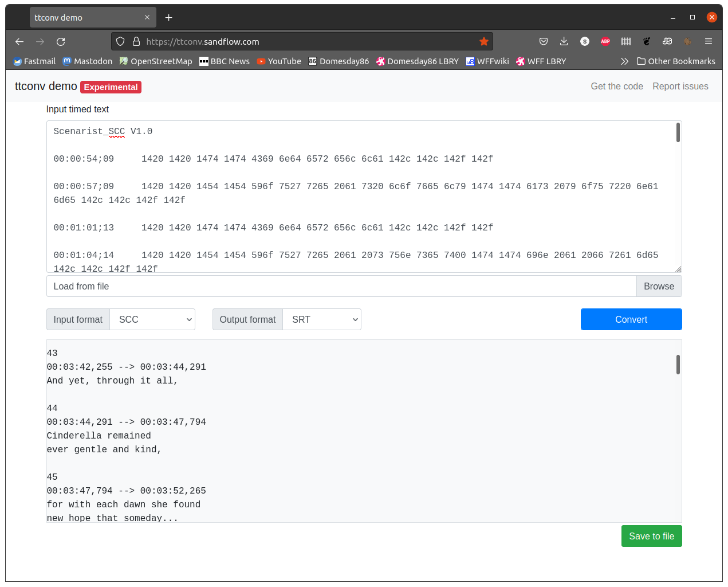728x587 pixels.
Task: Open the downloads arrow icon
Action: point(564,41)
